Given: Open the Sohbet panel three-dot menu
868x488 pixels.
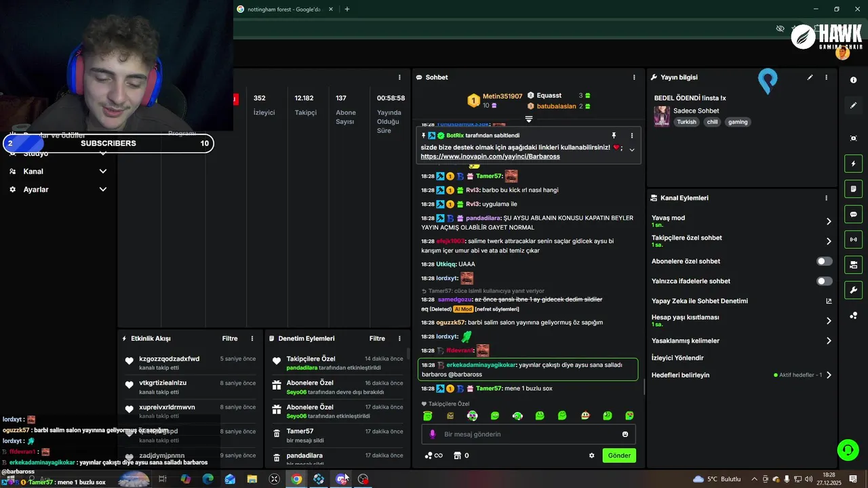Looking at the screenshot, I should (634, 77).
